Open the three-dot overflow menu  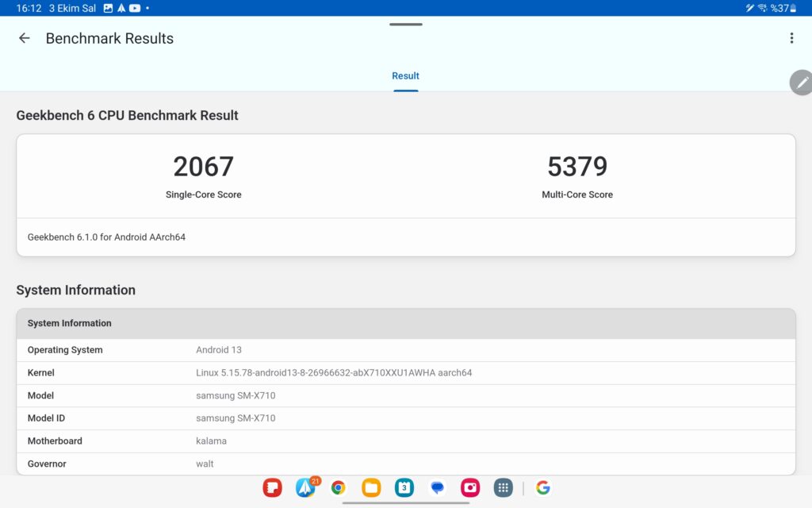pyautogui.click(x=791, y=38)
